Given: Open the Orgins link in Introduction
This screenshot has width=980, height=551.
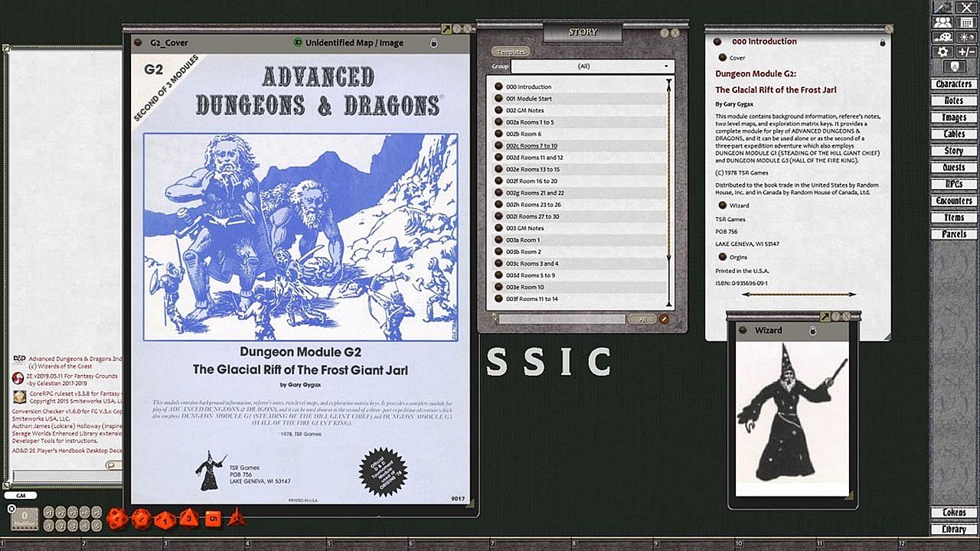Looking at the screenshot, I should coord(722,257).
